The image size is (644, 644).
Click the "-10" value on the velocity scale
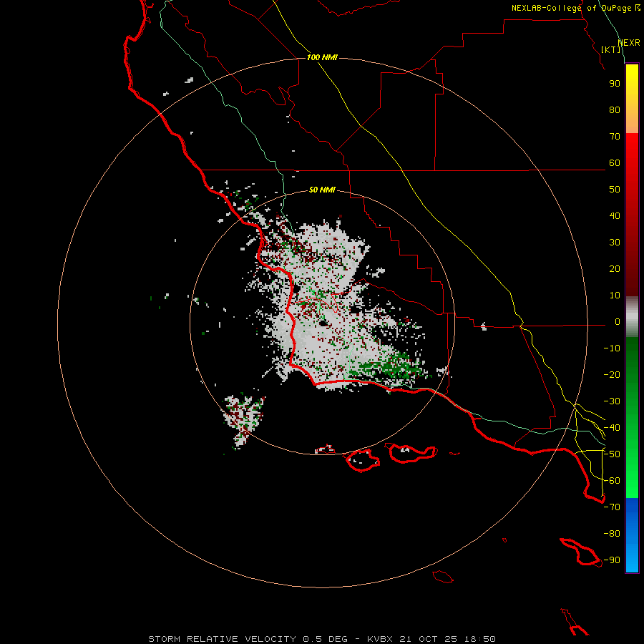tap(612, 348)
